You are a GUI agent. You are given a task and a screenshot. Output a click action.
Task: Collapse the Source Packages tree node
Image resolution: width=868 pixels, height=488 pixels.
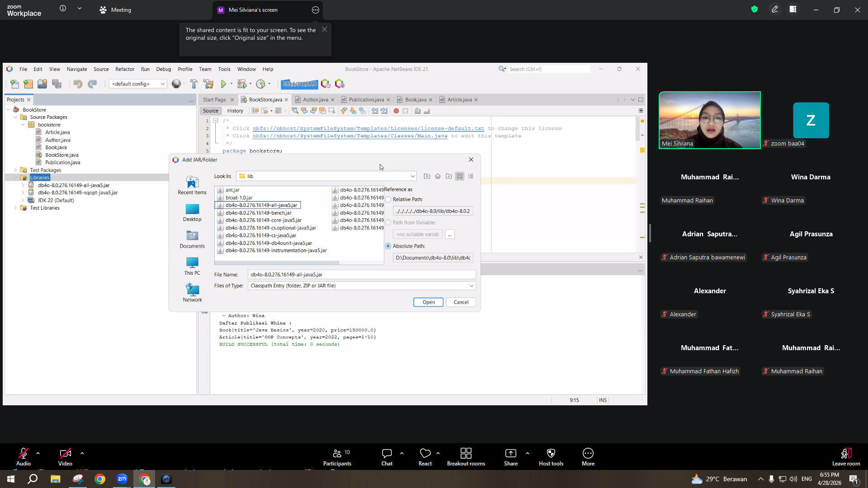(15, 117)
